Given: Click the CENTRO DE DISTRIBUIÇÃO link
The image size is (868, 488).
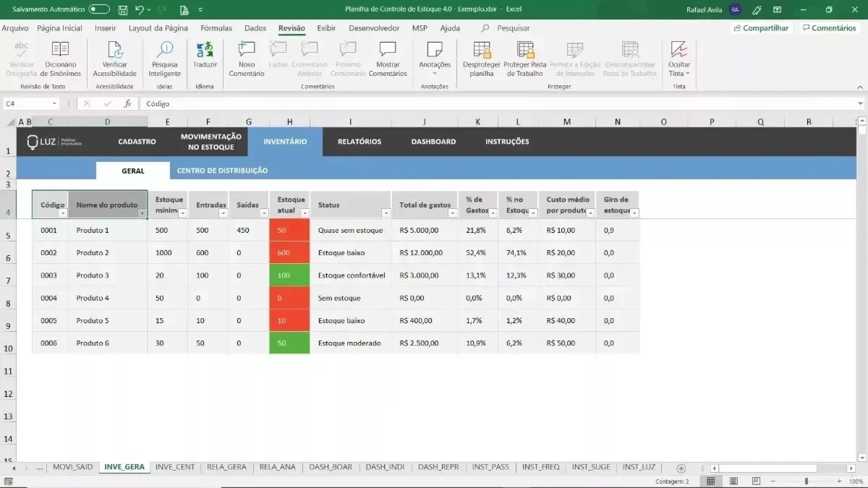Looking at the screenshot, I should point(222,171).
